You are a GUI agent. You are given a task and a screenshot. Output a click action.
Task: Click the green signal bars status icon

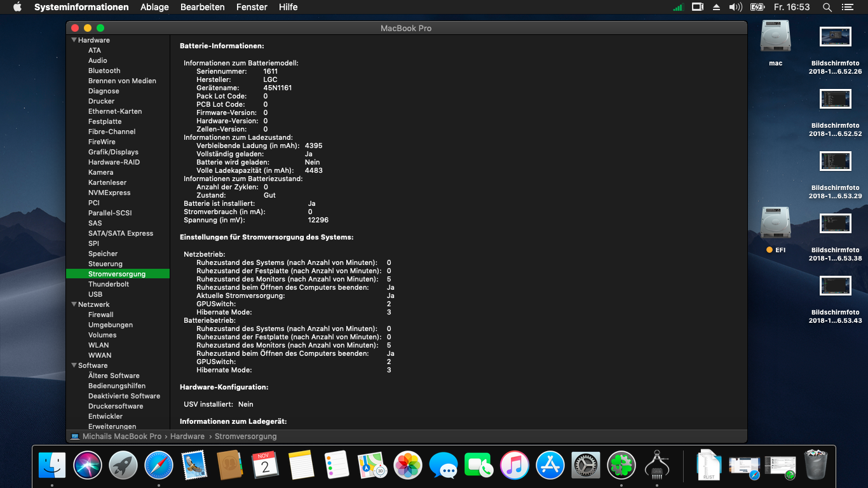678,7
